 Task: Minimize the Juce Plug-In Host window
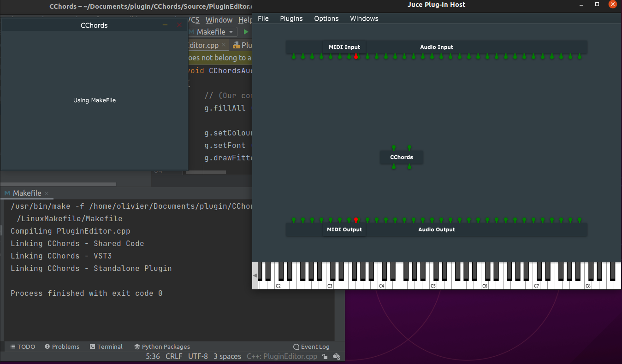point(582,4)
